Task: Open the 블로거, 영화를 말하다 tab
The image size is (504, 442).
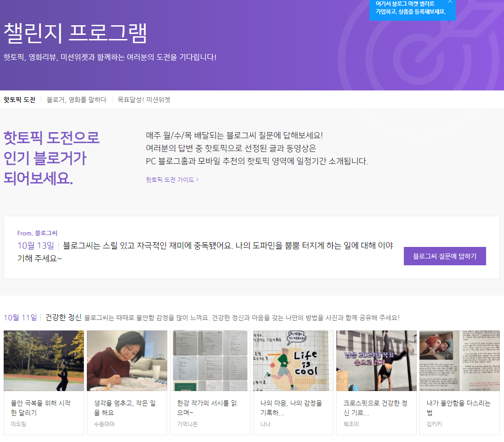Action: [77, 99]
